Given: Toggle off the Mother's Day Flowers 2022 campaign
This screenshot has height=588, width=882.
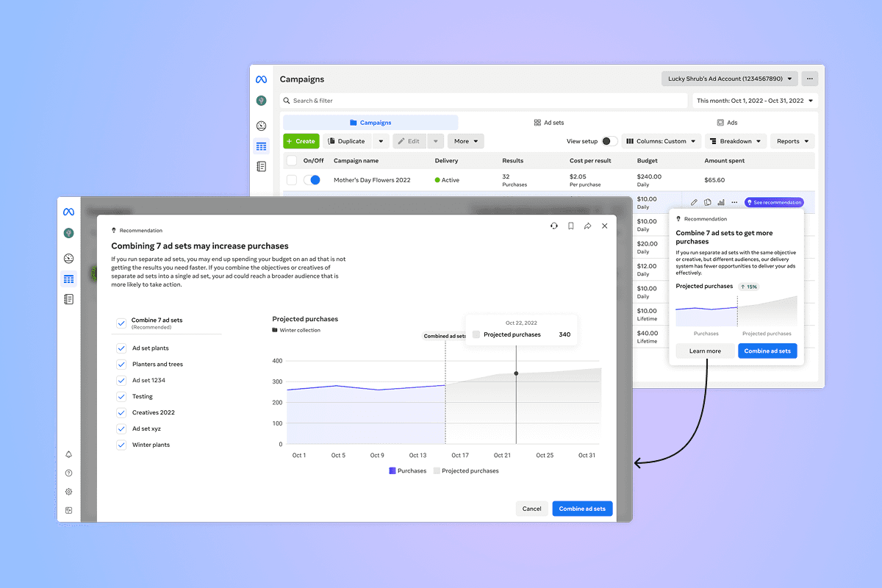Looking at the screenshot, I should [x=313, y=179].
